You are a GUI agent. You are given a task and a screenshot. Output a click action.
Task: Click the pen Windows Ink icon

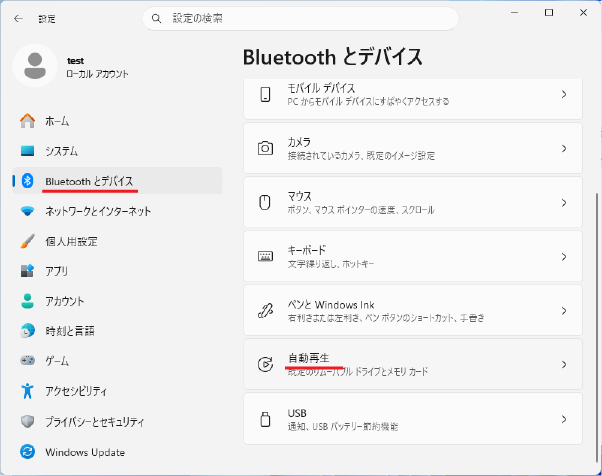(265, 310)
